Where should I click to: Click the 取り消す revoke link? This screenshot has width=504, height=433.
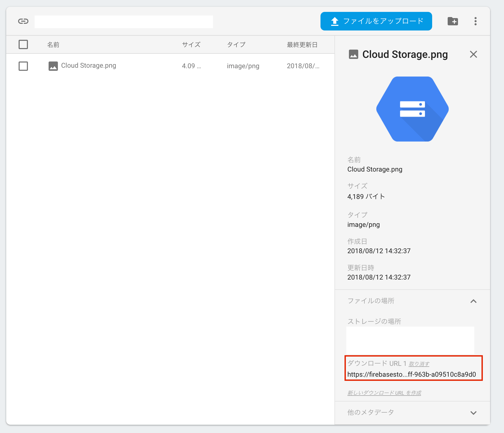pyautogui.click(x=419, y=364)
